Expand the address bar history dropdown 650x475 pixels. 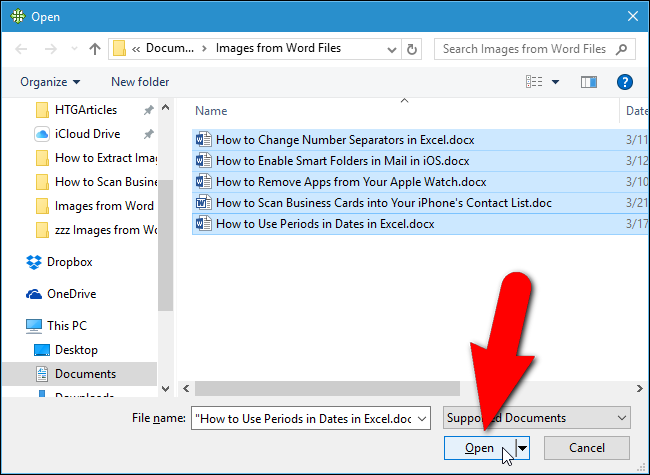coord(392,49)
